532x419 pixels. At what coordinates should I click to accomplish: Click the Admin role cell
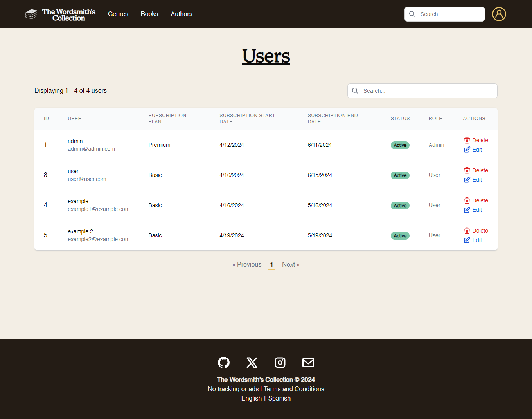pos(436,145)
